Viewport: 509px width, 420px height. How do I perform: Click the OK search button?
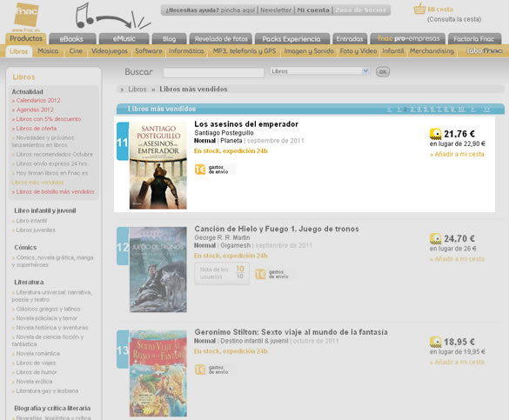point(383,71)
